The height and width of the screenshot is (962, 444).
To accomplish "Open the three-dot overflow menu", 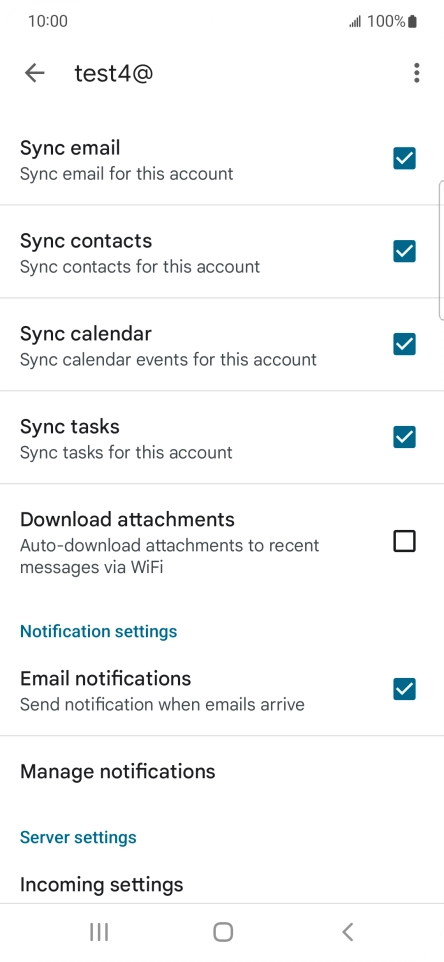I will [x=416, y=73].
